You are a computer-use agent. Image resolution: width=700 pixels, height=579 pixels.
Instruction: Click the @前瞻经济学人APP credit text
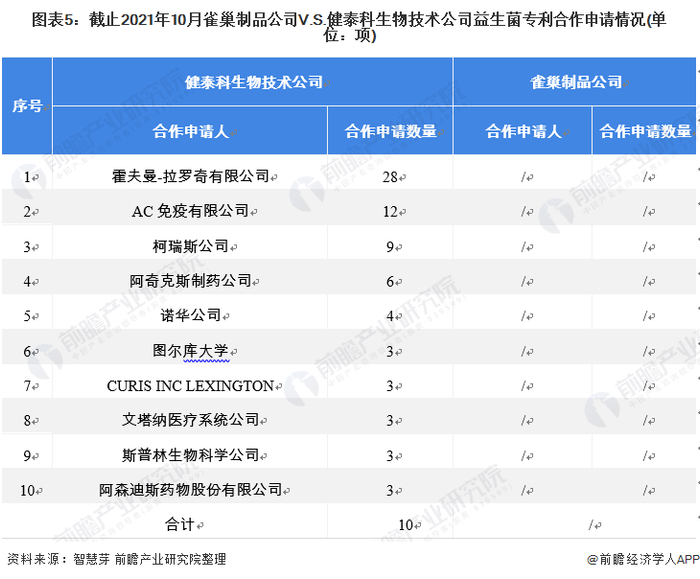[x=643, y=559]
